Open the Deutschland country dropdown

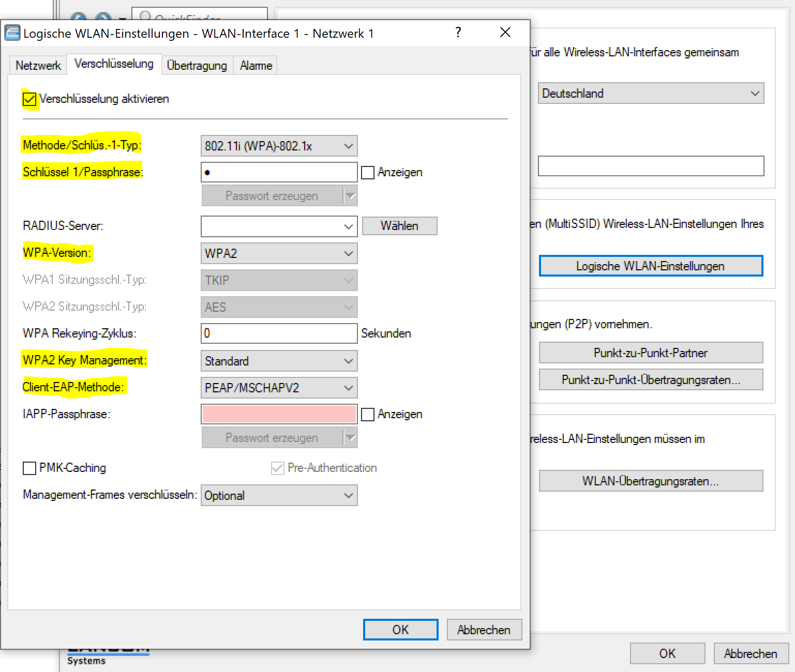651,94
